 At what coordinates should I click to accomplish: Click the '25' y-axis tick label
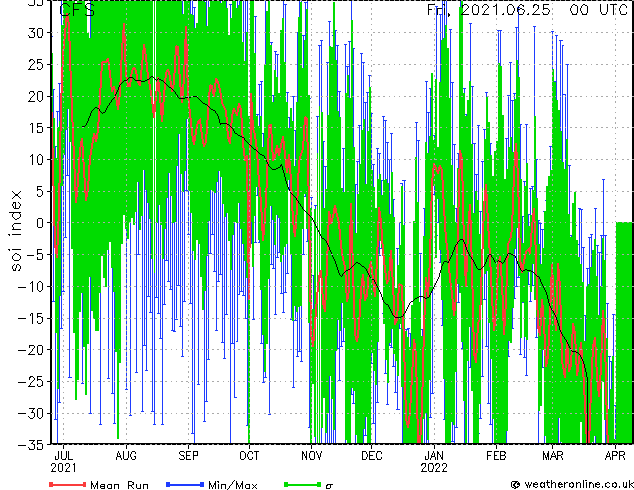tap(35, 64)
